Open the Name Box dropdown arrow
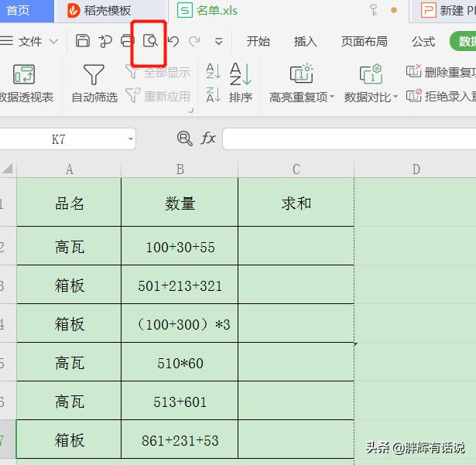This screenshot has width=476, height=465. [129, 139]
